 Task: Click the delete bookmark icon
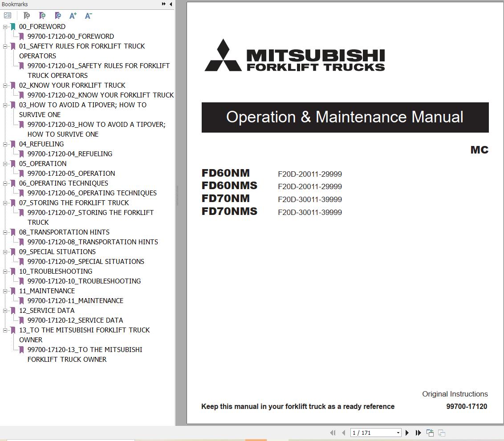[27, 16]
